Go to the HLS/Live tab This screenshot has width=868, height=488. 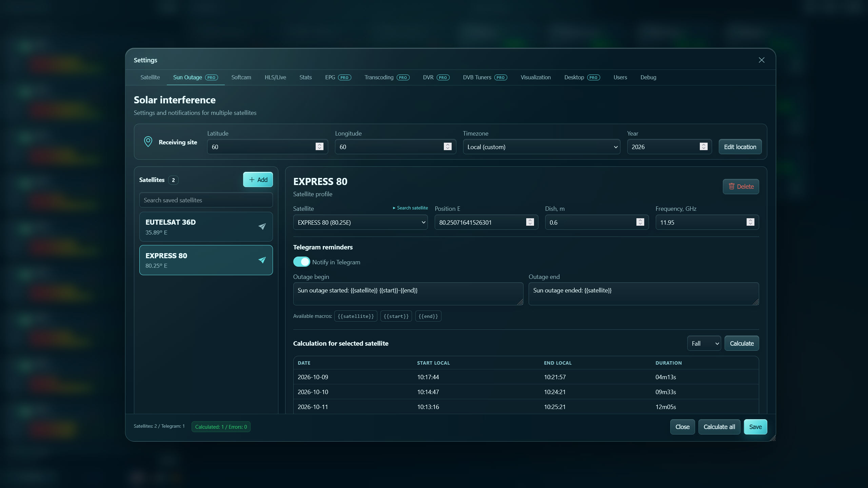point(275,77)
